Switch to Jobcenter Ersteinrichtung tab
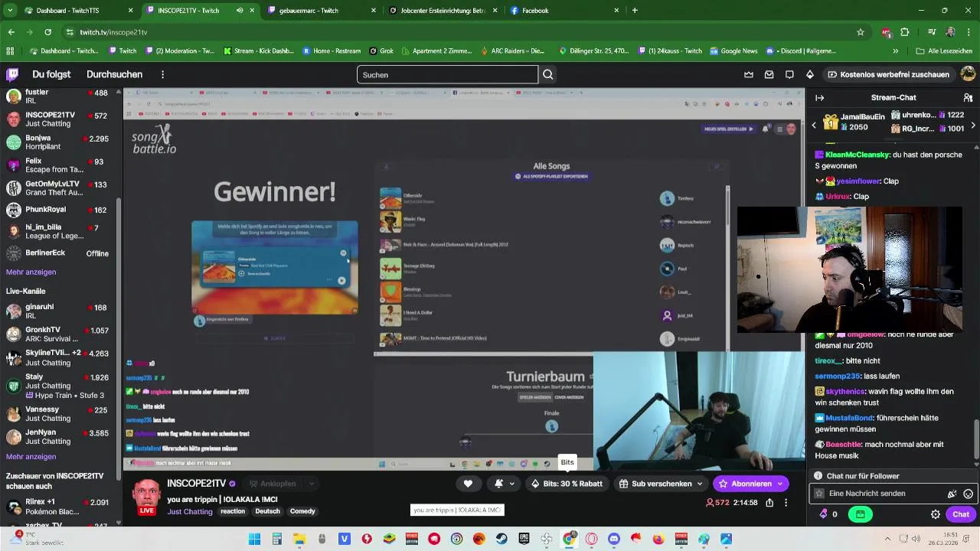This screenshot has width=980, height=551. [x=444, y=11]
